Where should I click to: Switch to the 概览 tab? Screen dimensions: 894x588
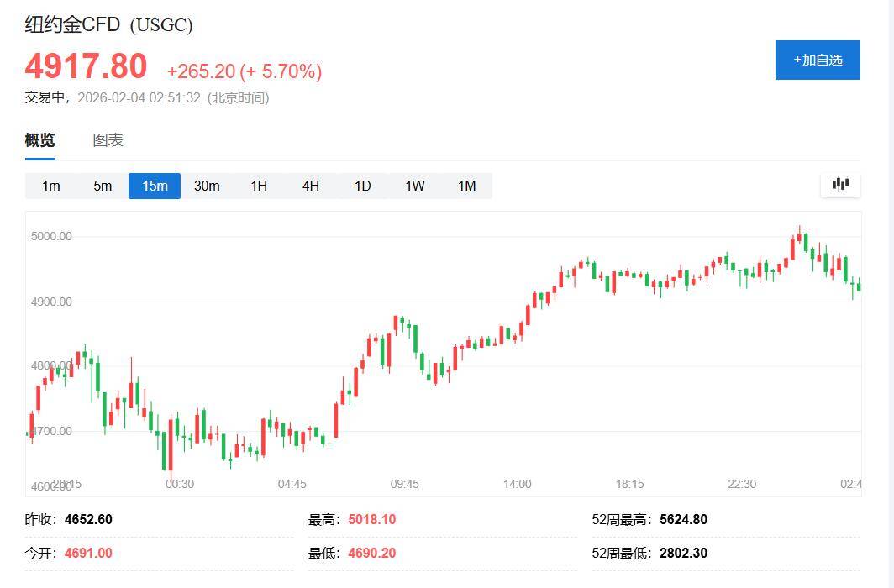39,140
